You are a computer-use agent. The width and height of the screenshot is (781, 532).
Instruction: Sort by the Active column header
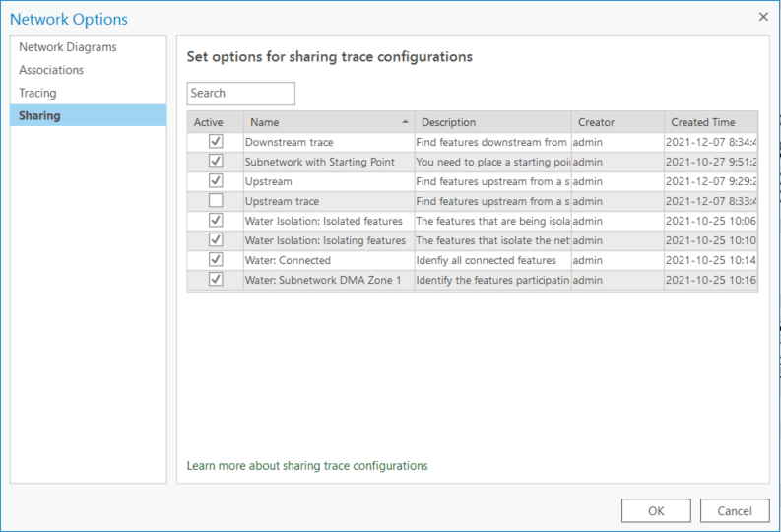[216, 122]
